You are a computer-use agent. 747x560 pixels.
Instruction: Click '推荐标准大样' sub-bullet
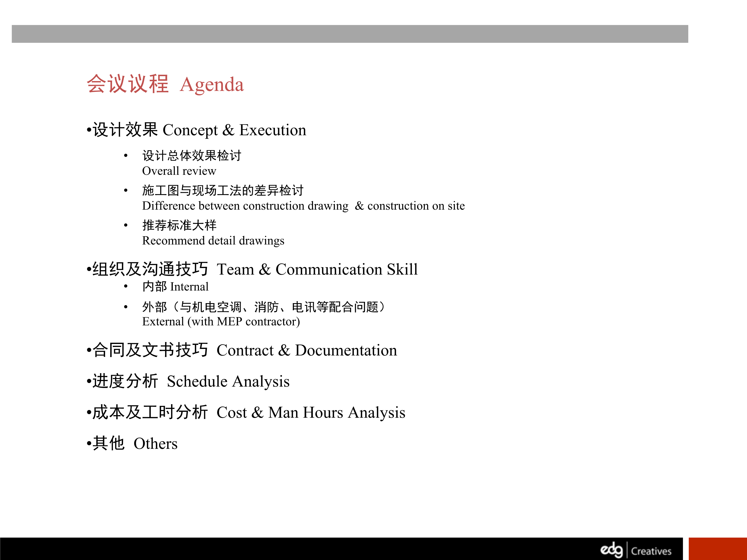point(179,225)
